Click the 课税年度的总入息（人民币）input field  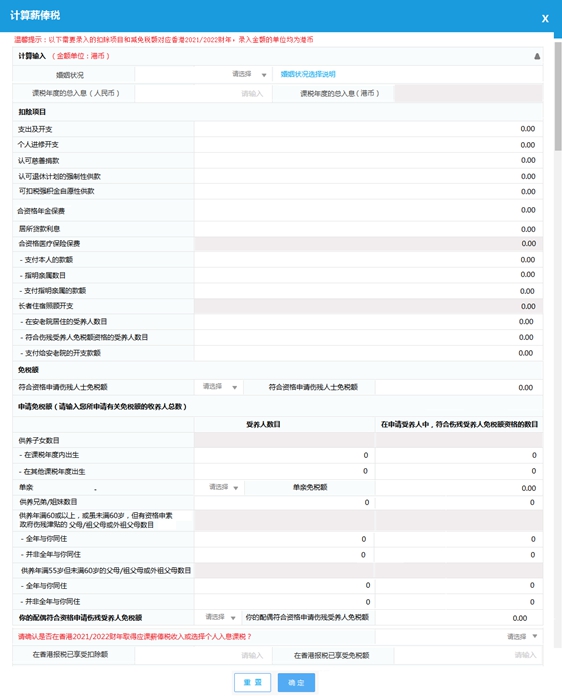(x=203, y=93)
